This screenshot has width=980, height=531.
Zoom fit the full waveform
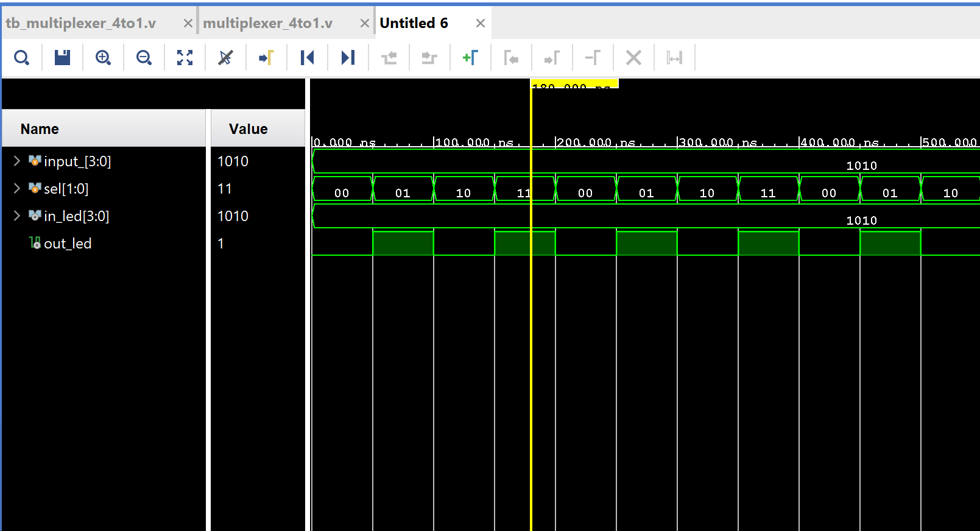(185, 58)
